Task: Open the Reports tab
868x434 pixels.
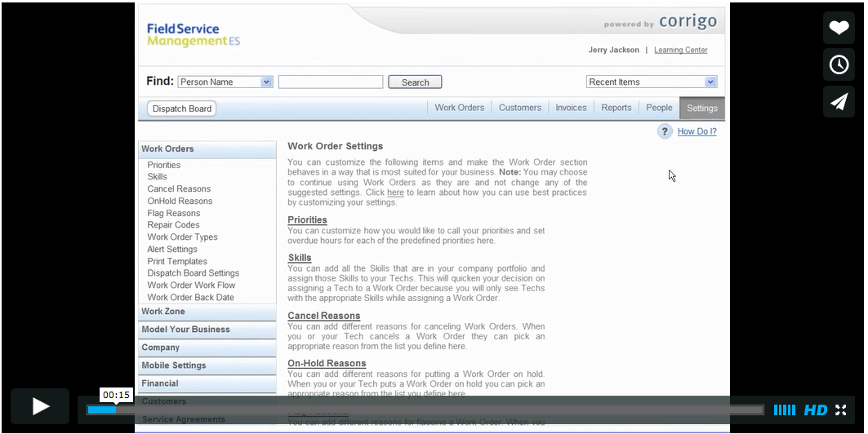Action: (x=617, y=108)
